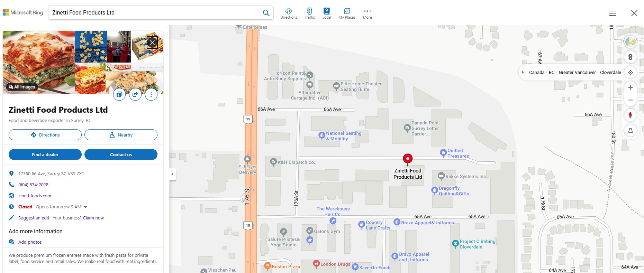This screenshot has height=273, width=644.
Task: Open the zinettifoods.com website link
Action: pyautogui.click(x=35, y=196)
